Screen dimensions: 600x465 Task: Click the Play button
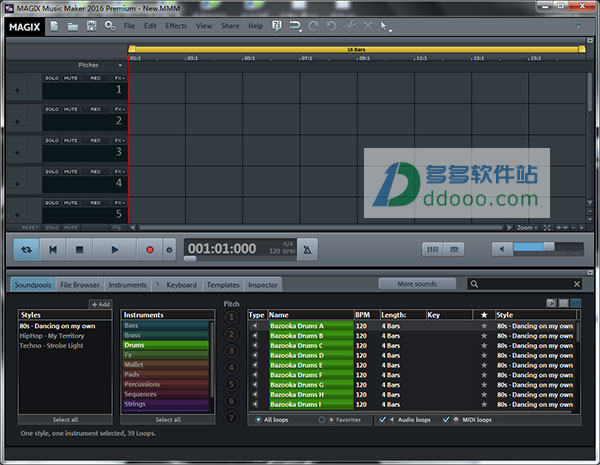click(x=115, y=250)
